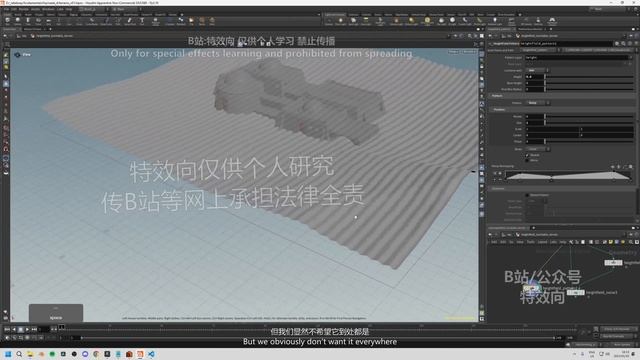The image size is (640, 360).
Task: Toggle the first checkbox below the Border dropdown
Action: pos(527,155)
